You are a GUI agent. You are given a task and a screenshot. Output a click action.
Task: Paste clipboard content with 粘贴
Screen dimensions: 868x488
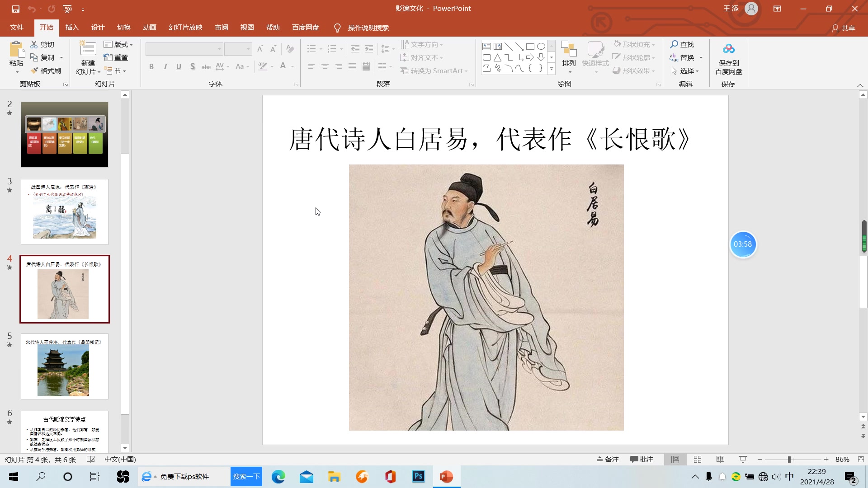click(x=16, y=57)
